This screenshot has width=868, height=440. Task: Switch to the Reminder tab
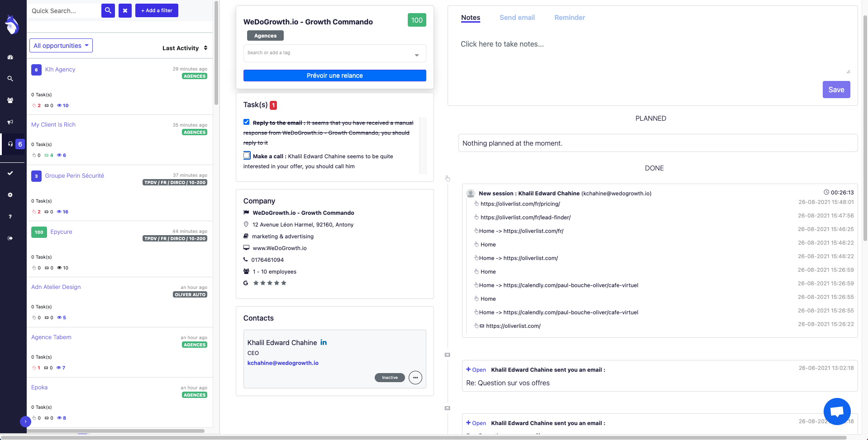[569, 18]
